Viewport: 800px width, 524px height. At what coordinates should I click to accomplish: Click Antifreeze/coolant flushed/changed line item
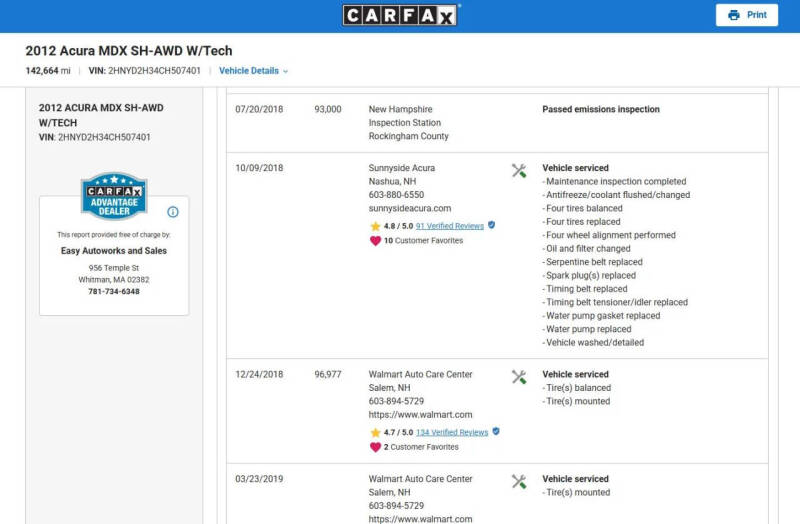click(x=616, y=195)
